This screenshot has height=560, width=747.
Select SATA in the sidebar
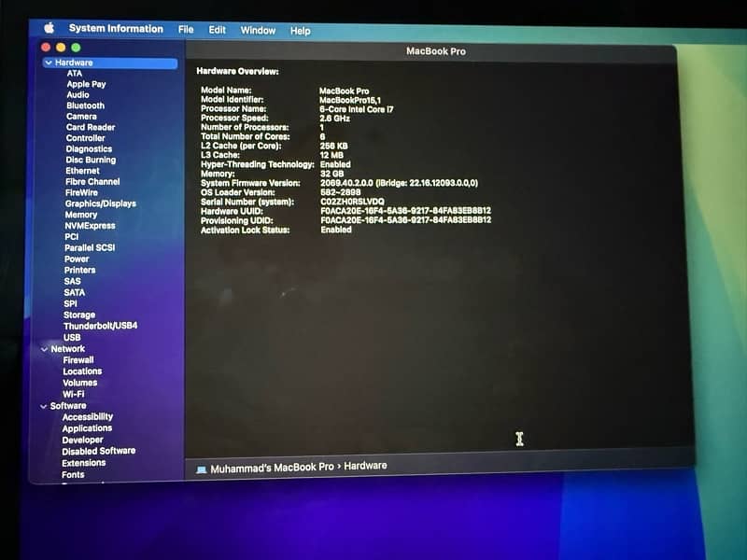click(x=75, y=293)
